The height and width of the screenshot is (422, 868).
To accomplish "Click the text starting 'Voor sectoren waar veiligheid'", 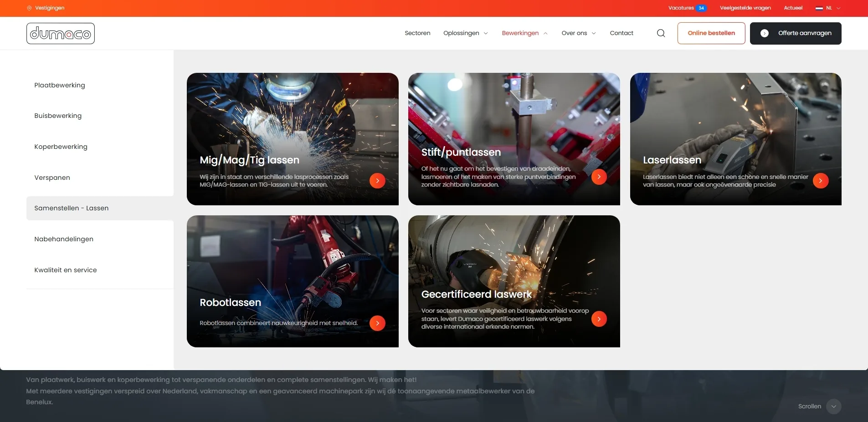I will point(505,319).
